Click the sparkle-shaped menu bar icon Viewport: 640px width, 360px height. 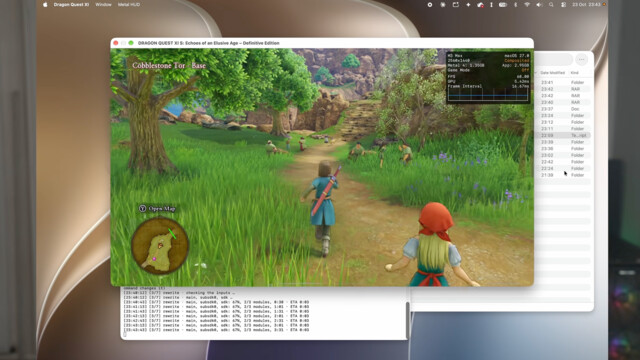[468, 4]
